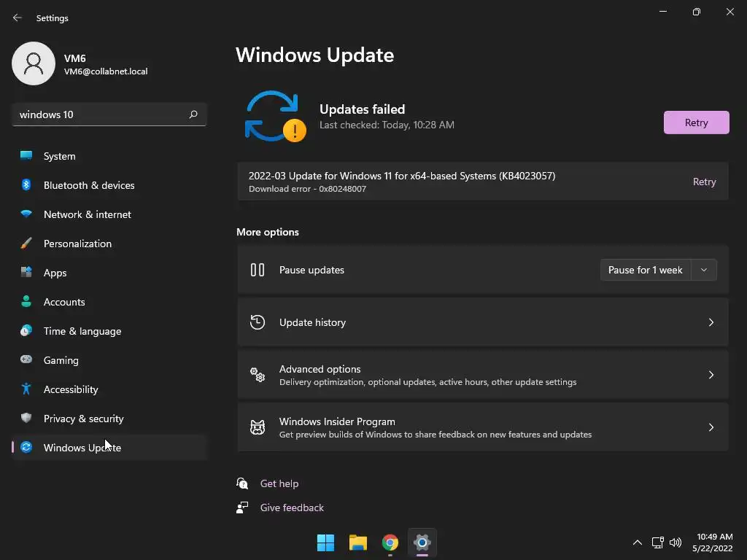The width and height of the screenshot is (747, 560).
Task: Click Pause for 1 week button
Action: point(646,270)
